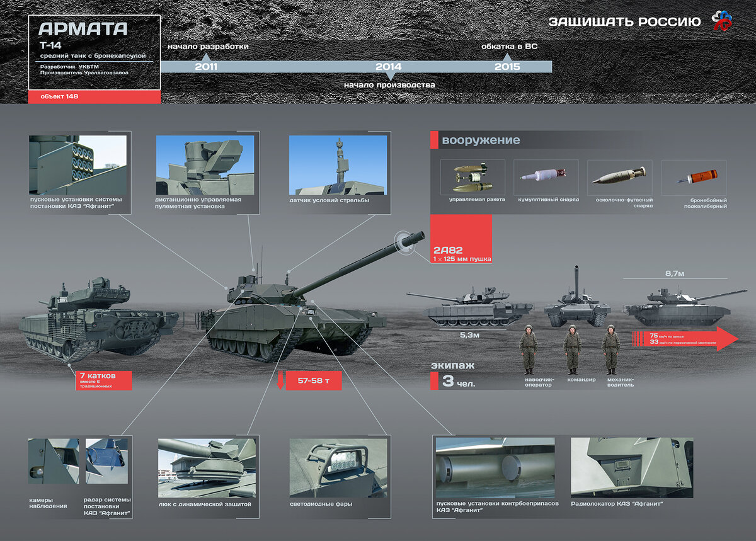The image size is (756, 541).
Task: Click the red square beside вооружение heading
Action: [x=433, y=140]
